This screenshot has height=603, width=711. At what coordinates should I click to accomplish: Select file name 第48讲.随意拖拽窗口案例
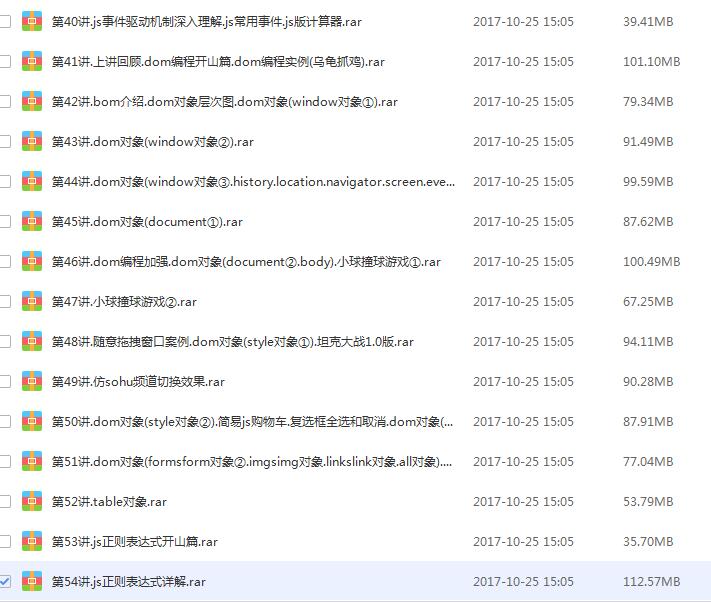(232, 341)
